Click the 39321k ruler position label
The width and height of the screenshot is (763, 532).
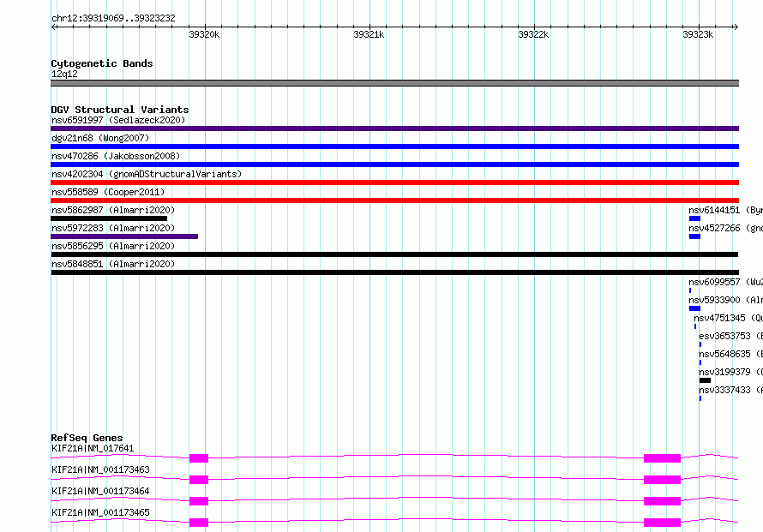[369, 34]
